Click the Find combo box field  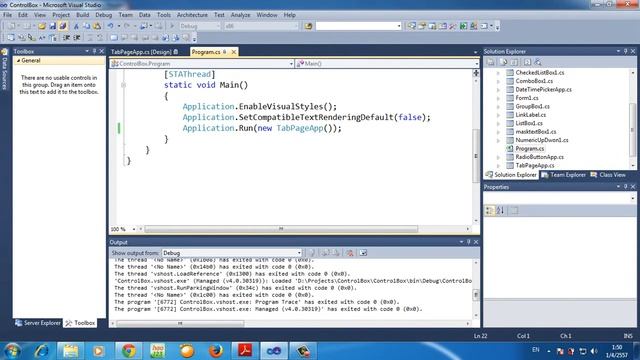(359, 26)
